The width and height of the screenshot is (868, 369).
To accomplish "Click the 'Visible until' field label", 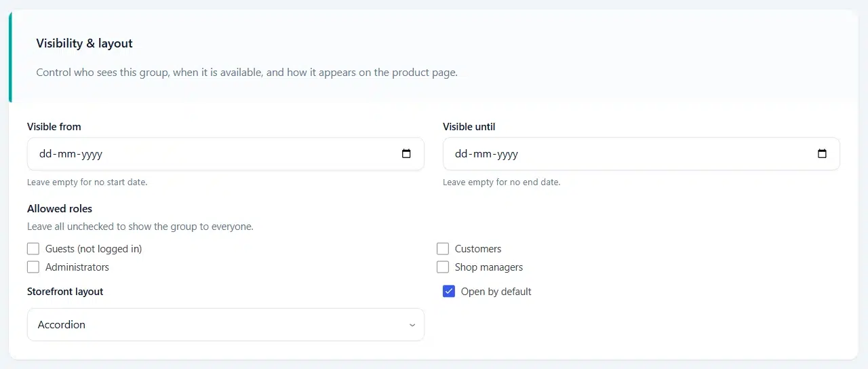I will coord(469,127).
